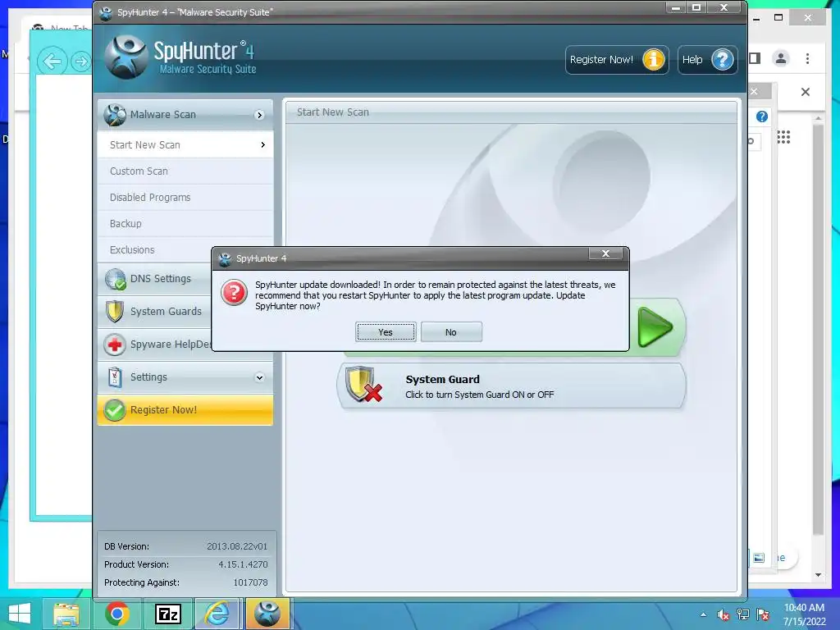The image size is (840, 630).
Task: Open 7-Zip from taskbar
Action: pos(167,614)
